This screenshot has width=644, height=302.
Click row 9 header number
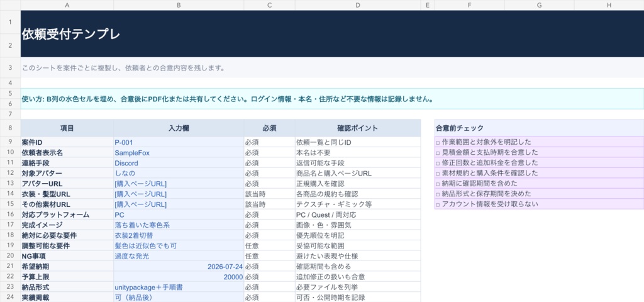coord(10,142)
